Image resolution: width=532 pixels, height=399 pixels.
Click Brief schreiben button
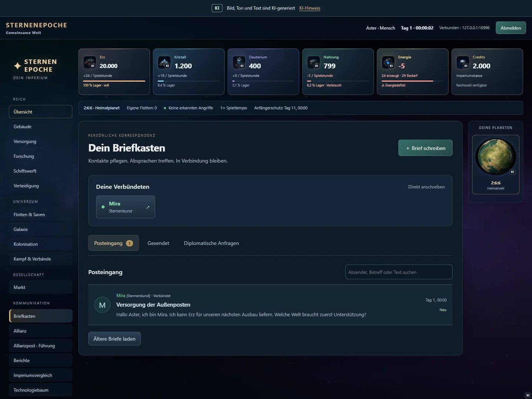[425, 148]
